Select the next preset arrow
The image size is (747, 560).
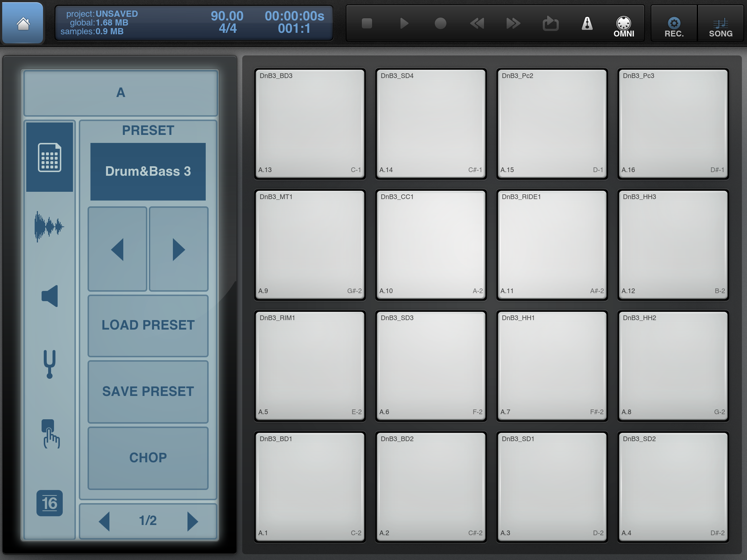[179, 249]
